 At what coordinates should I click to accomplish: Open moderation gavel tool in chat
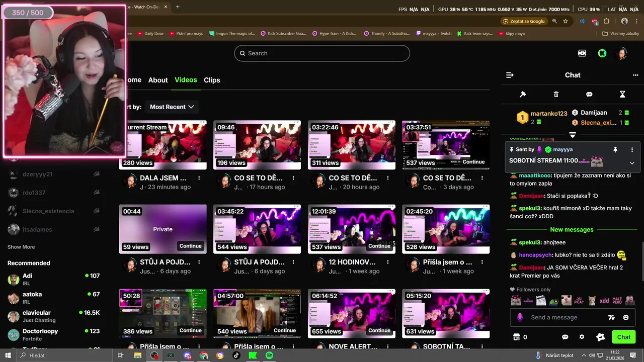(523, 95)
